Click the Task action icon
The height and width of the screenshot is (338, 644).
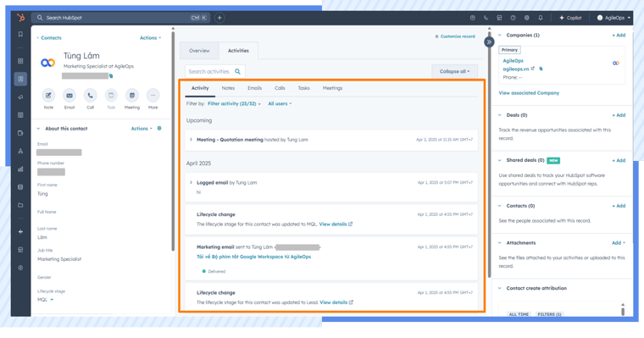[111, 95]
